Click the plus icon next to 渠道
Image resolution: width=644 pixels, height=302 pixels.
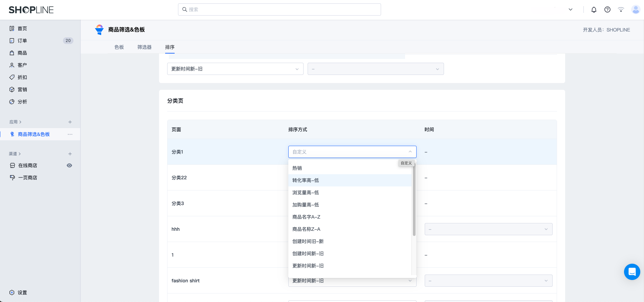[70, 154]
